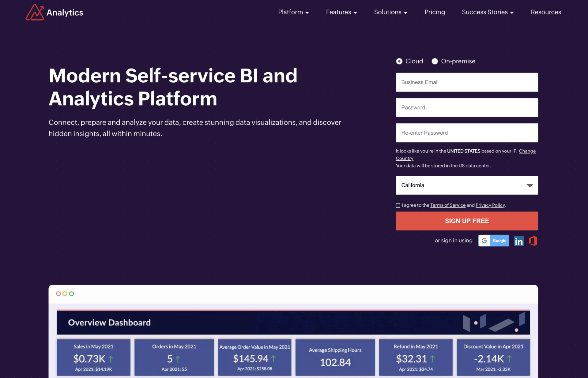
Task: Sign in with the Google icon button
Action: pos(493,241)
